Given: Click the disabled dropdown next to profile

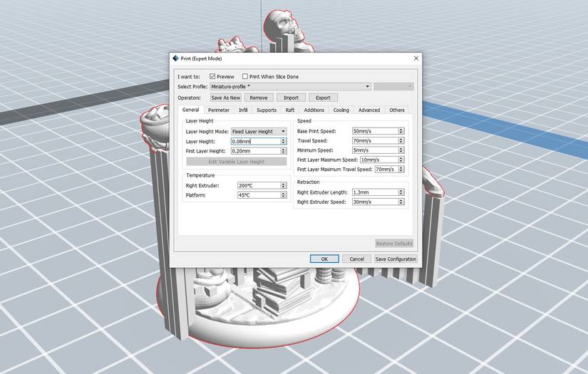Looking at the screenshot, I should pyautogui.click(x=393, y=87).
